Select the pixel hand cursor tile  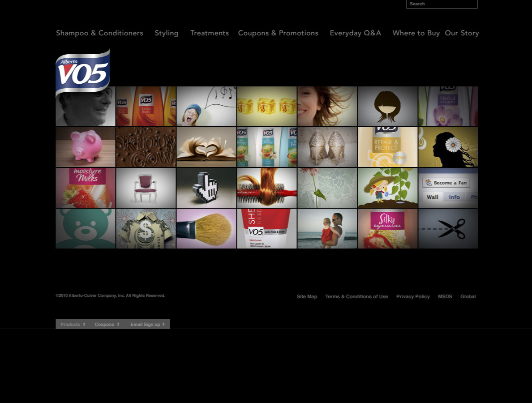point(206,188)
